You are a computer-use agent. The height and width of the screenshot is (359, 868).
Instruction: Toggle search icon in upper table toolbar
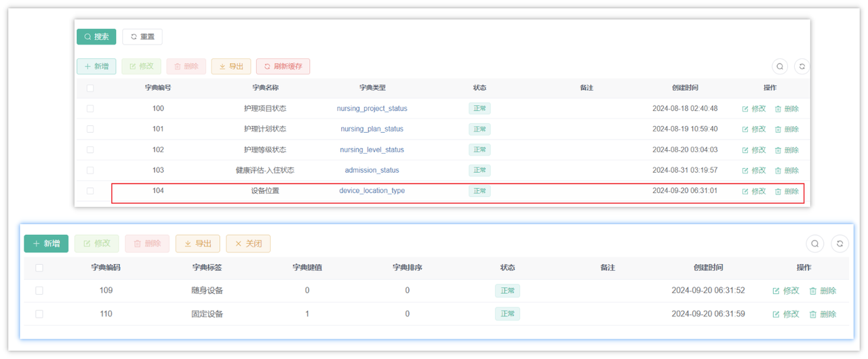(x=781, y=66)
